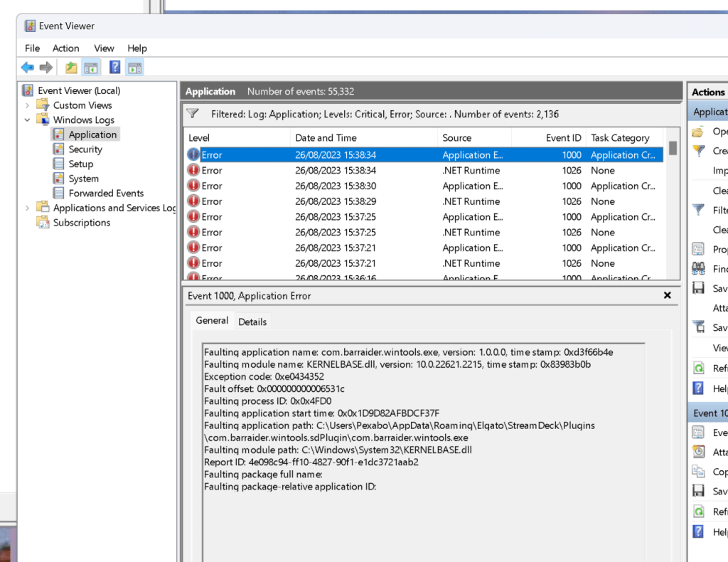Click the Open Saved Log folder icon in Actions
728x562 pixels.
[698, 132]
